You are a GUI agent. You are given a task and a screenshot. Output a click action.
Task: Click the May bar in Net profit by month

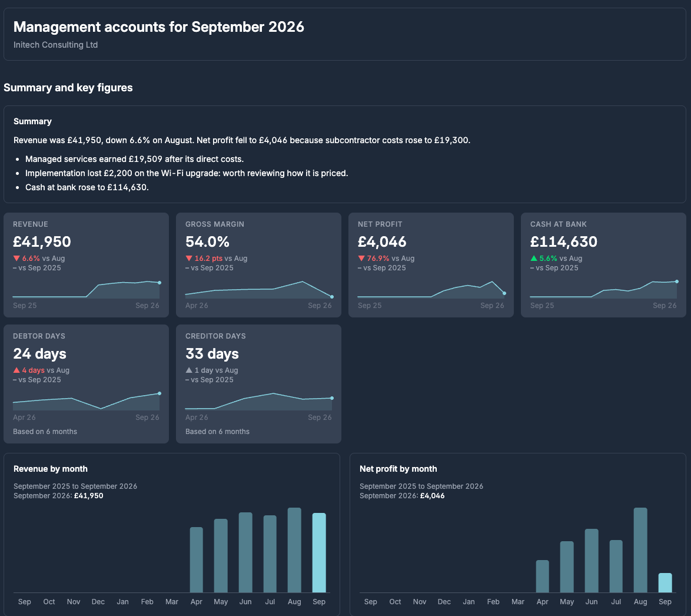click(567, 567)
